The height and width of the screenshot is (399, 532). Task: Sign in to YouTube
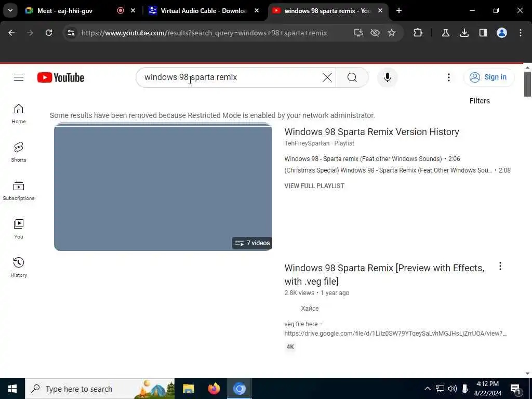(488, 77)
